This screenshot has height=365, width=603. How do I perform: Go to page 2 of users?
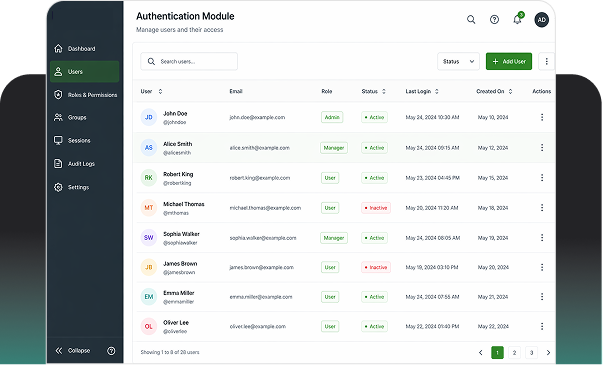pos(514,352)
